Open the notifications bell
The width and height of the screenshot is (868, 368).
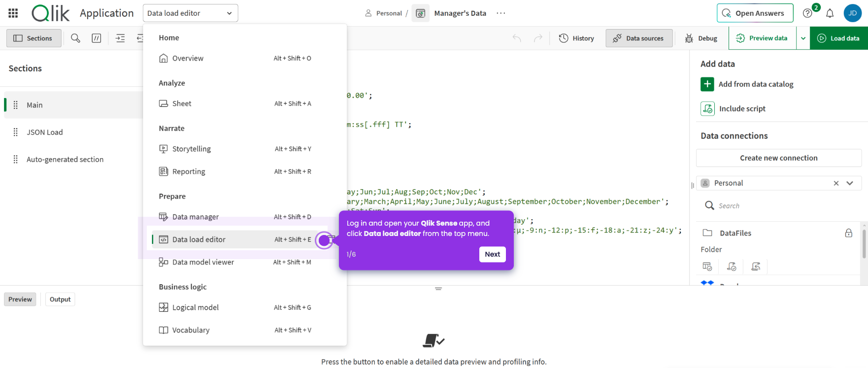point(830,13)
